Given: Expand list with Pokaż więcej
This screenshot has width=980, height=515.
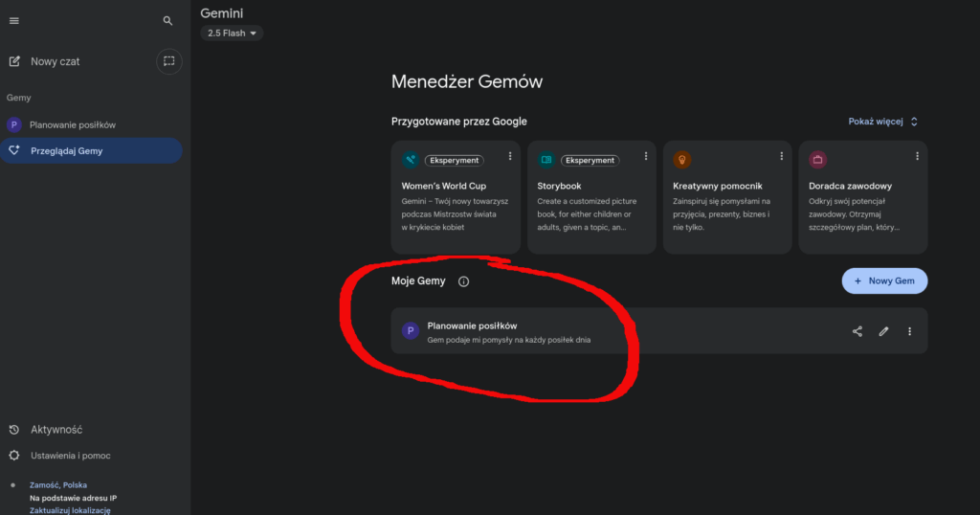Looking at the screenshot, I should click(x=883, y=122).
